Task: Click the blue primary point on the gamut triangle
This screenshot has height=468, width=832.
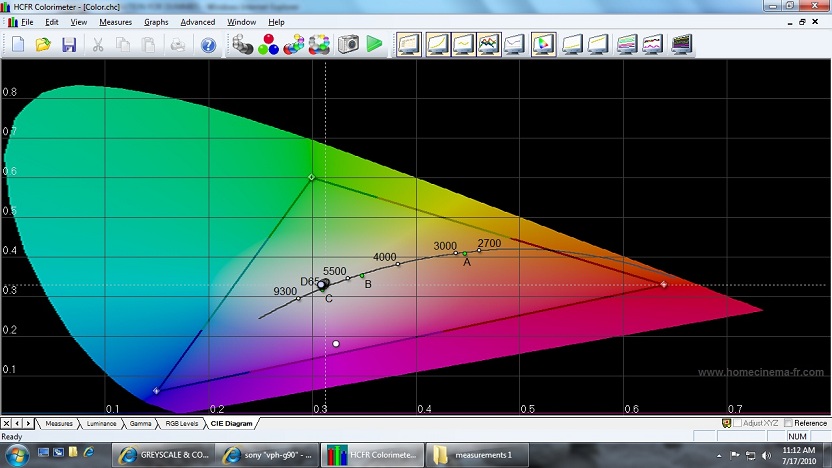Action: pos(156,391)
